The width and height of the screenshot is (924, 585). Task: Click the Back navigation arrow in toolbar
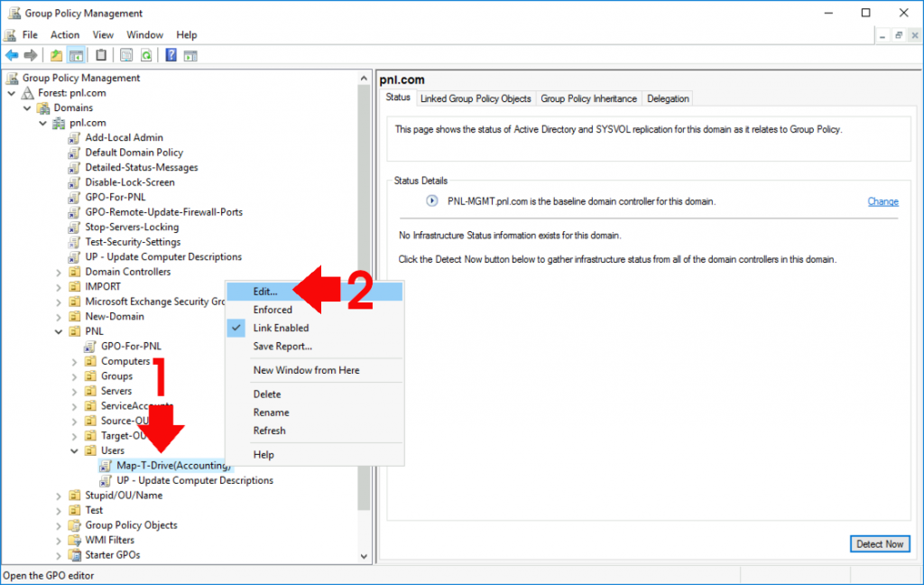(11, 54)
